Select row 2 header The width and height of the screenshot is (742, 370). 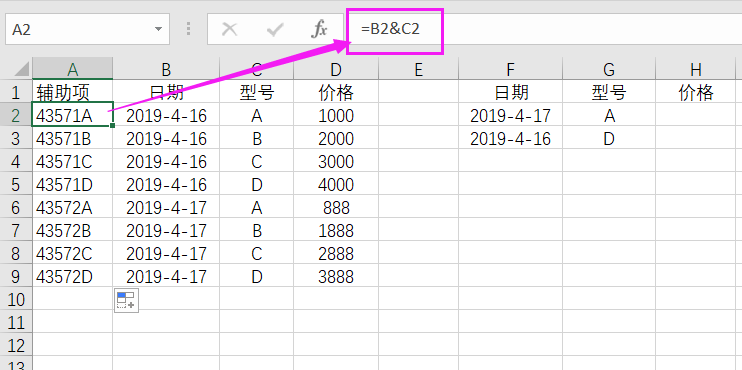16,115
